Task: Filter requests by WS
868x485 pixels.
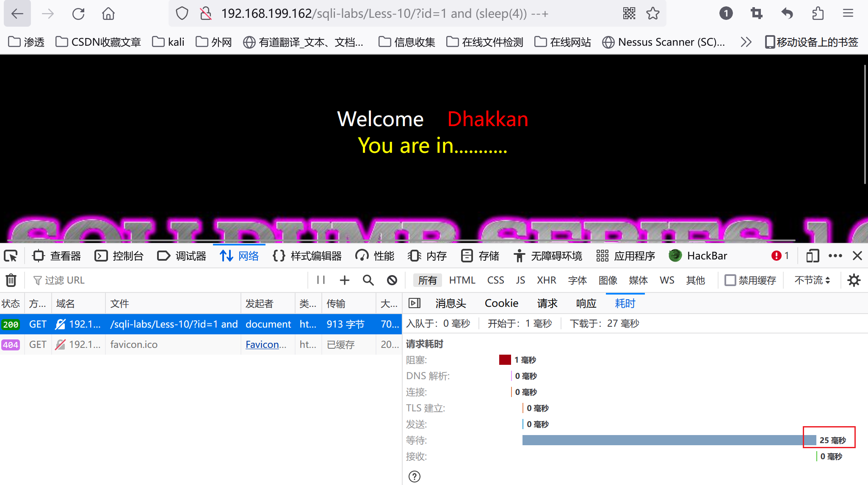Action: coord(667,280)
